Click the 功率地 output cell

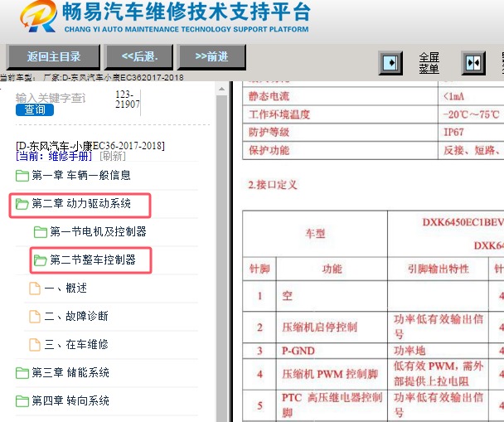(439, 351)
